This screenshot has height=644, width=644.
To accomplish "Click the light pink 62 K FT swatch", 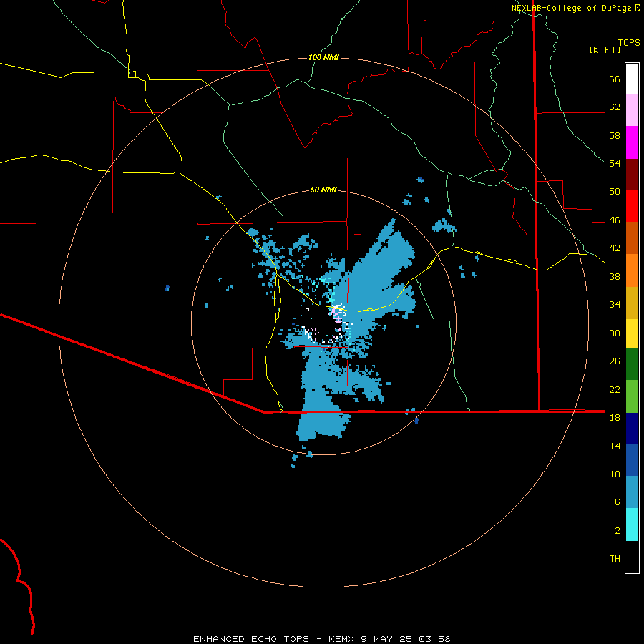I will (632, 109).
